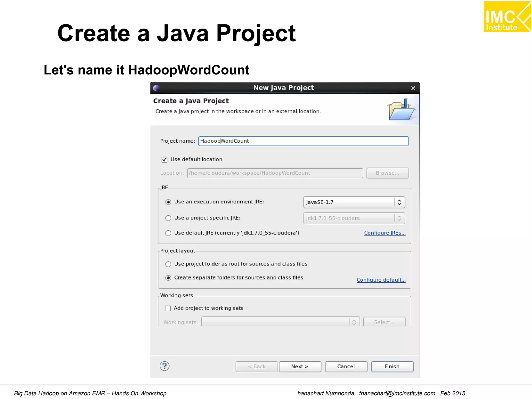Click the 'JRE' group label

pos(164,188)
